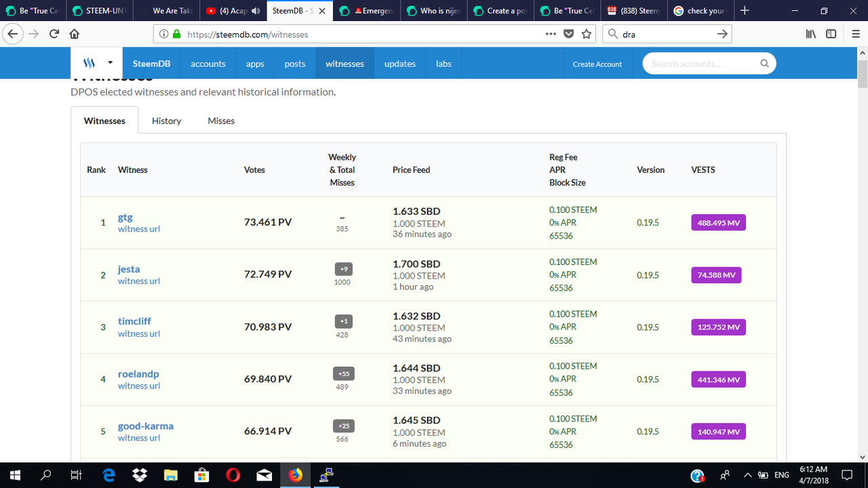Toggle the Firefox sidebar view icon
This screenshot has height=488, width=868.
click(831, 34)
